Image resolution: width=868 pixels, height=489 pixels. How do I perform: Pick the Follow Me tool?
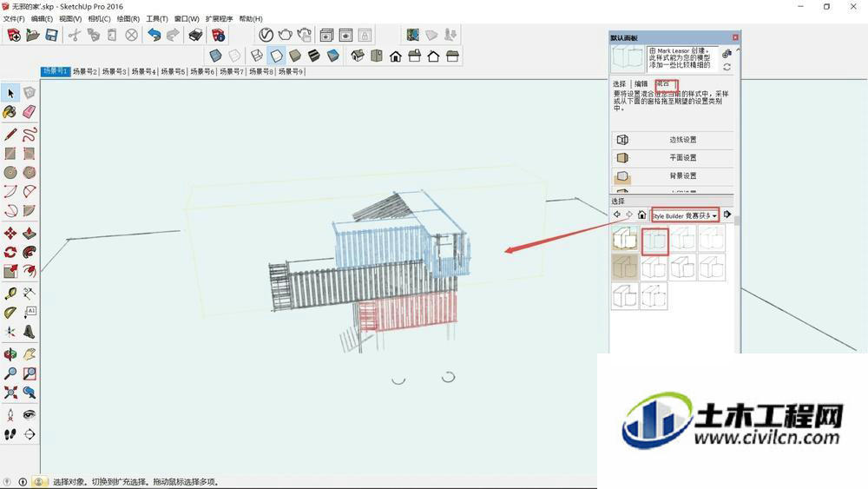coord(30,253)
